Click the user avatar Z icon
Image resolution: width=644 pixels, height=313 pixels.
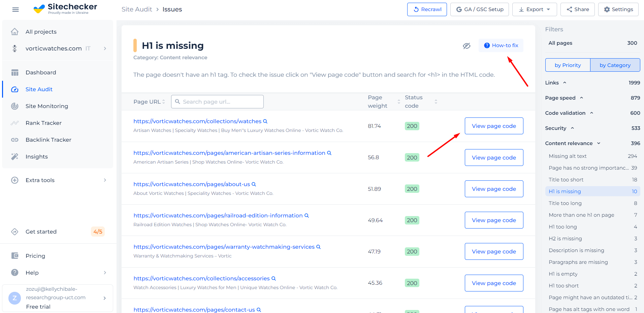pos(14,298)
